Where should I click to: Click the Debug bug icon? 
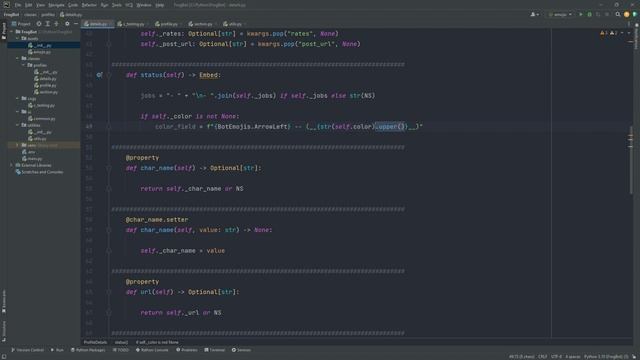click(x=589, y=14)
